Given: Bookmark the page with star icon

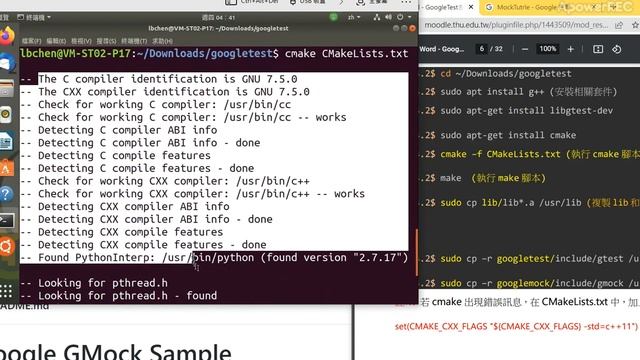Looking at the screenshot, I should click(635, 25).
